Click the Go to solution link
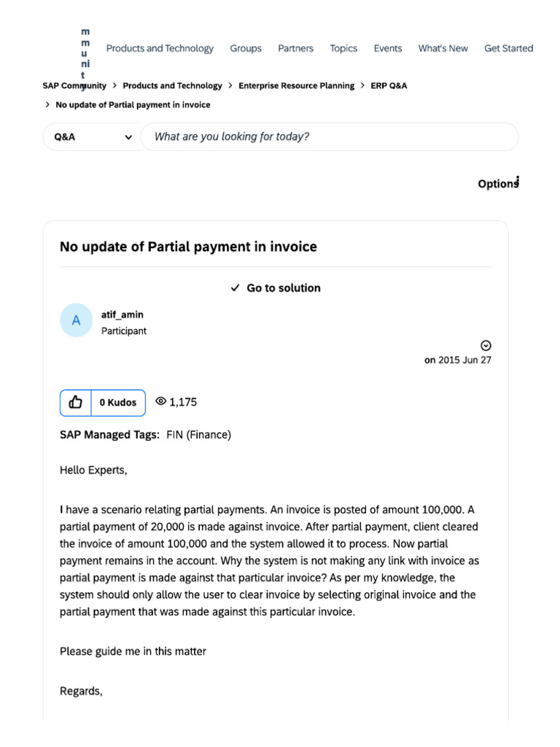The image size is (560, 747). tap(284, 287)
